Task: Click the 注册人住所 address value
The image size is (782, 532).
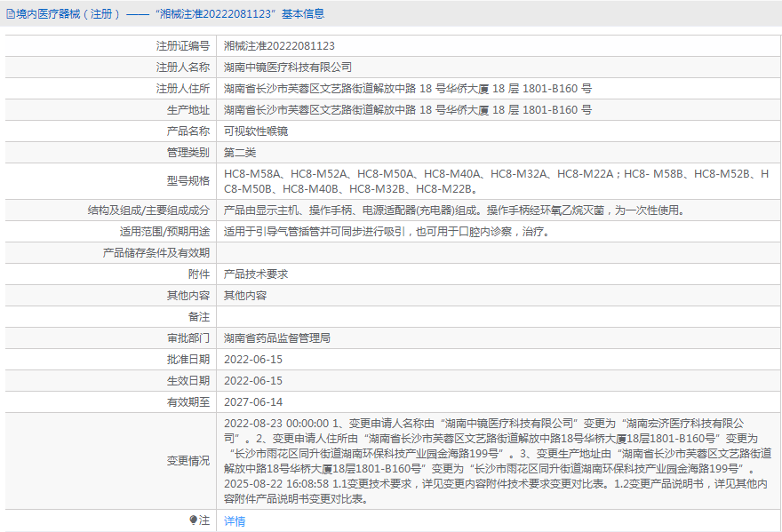Action: pyautogui.click(x=408, y=88)
